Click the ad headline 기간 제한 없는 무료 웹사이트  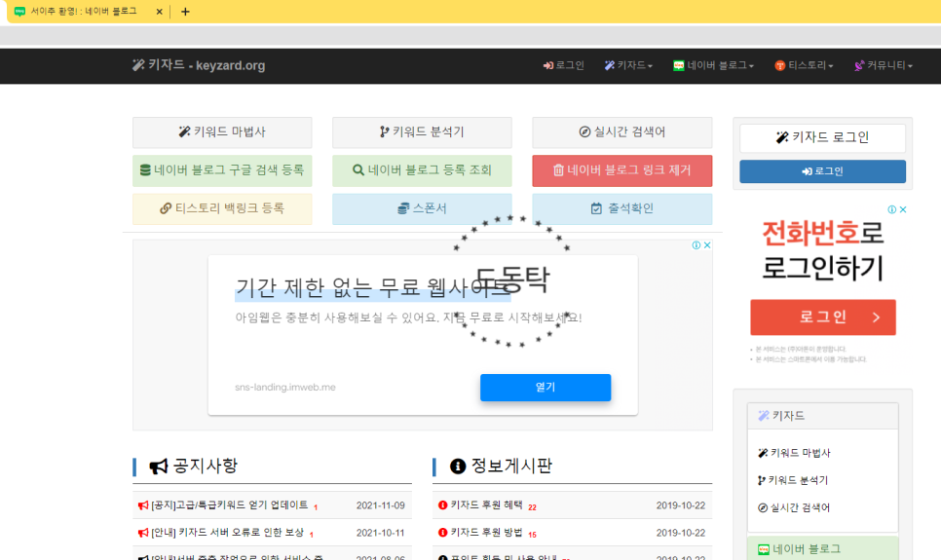(x=372, y=287)
